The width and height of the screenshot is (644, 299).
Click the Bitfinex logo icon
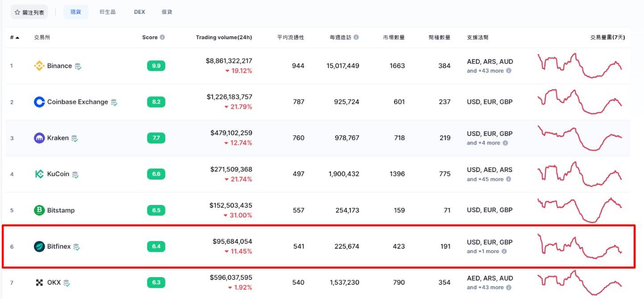[39, 246]
